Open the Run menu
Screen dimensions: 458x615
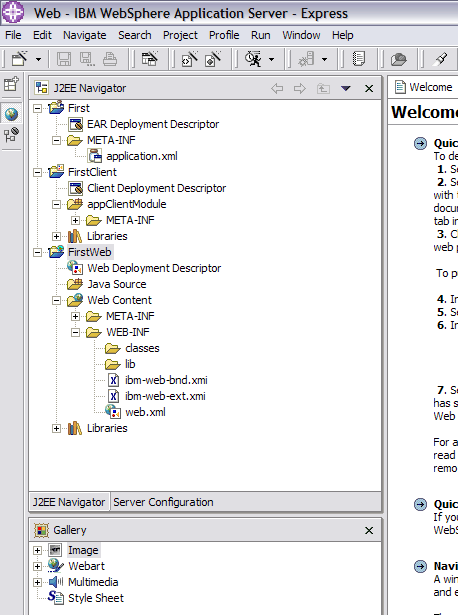pyautogui.click(x=261, y=35)
